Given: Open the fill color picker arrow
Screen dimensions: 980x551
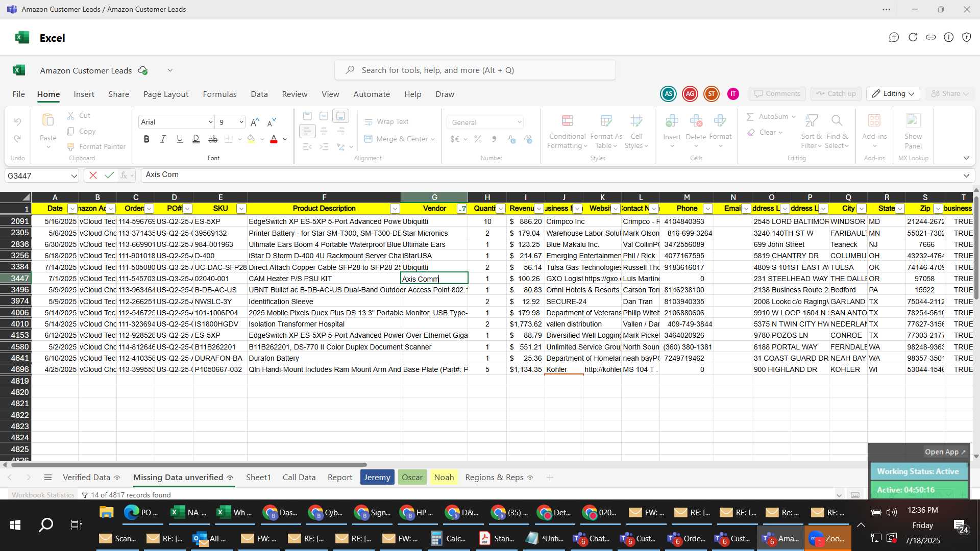Looking at the screenshot, I should [x=262, y=139].
